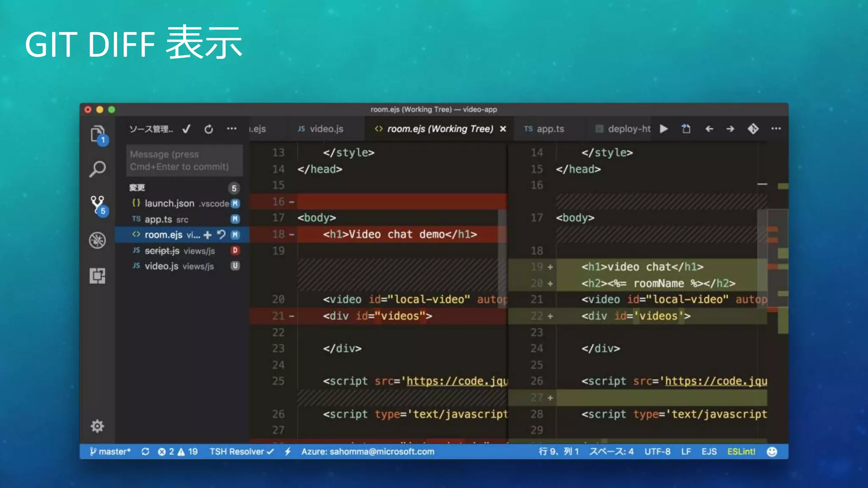The image size is (868, 488).
Task: Change encoding via UTF-8
Action: click(657, 452)
